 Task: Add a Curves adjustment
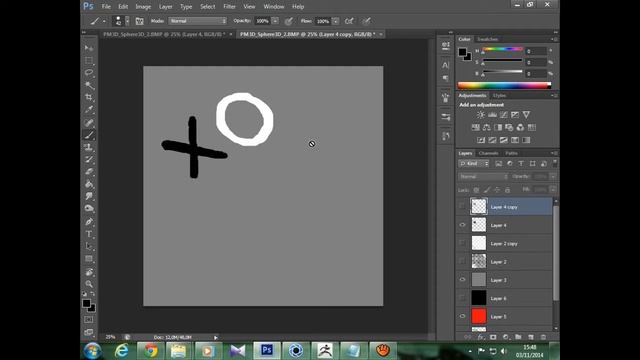(x=504, y=115)
